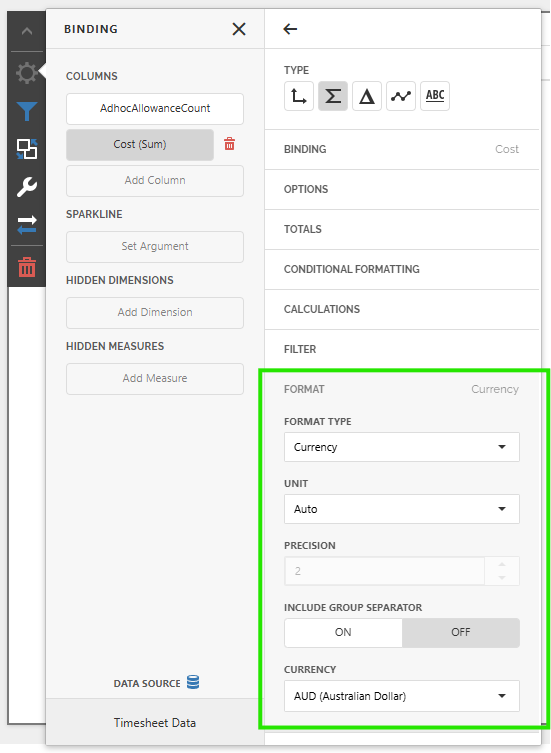551x753 pixels.
Task: Open the Format Type dropdown
Action: tap(402, 447)
